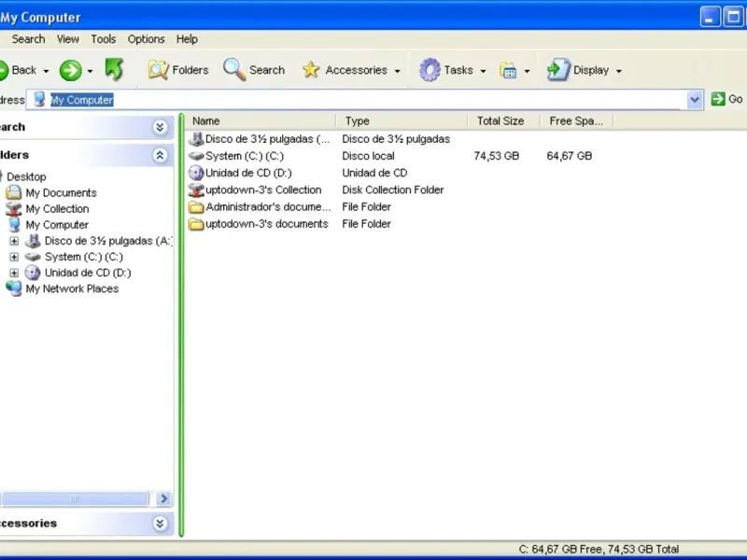Open the address bar dropdown arrow
This screenshot has height=560, width=747.
[x=694, y=100]
